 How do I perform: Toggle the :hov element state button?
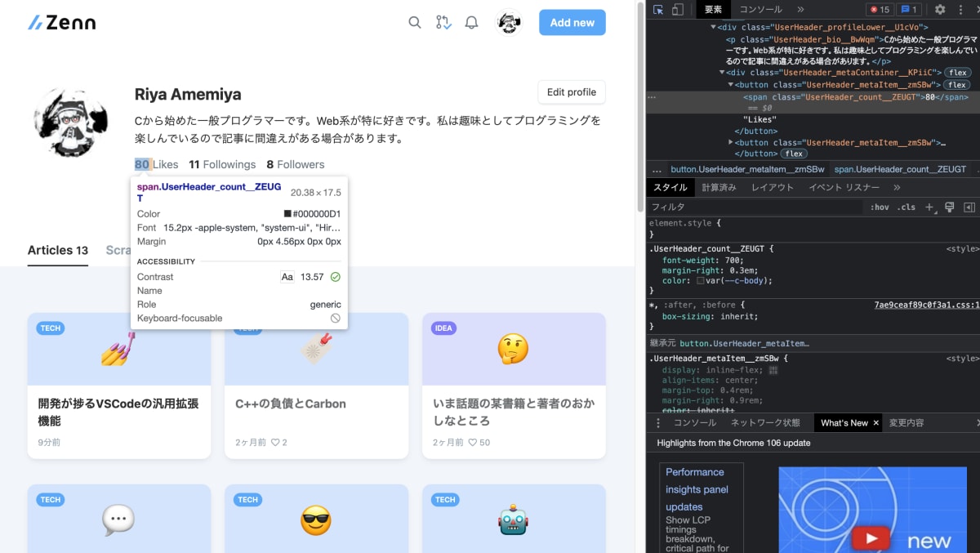[x=880, y=207]
